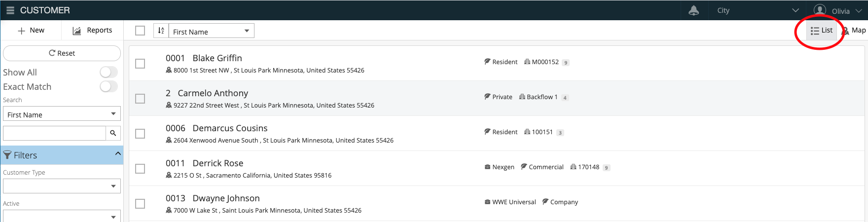
Task: Switch to List view
Action: click(822, 31)
